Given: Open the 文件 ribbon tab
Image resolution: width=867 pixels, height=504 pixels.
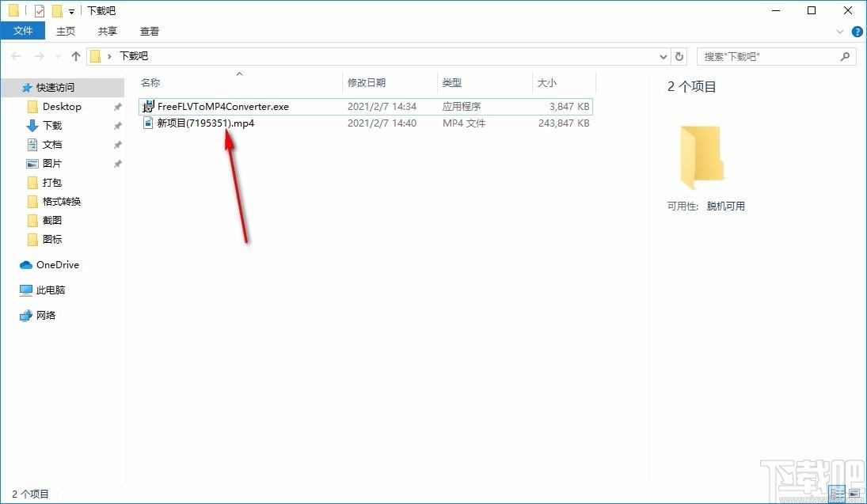Looking at the screenshot, I should click(x=23, y=31).
